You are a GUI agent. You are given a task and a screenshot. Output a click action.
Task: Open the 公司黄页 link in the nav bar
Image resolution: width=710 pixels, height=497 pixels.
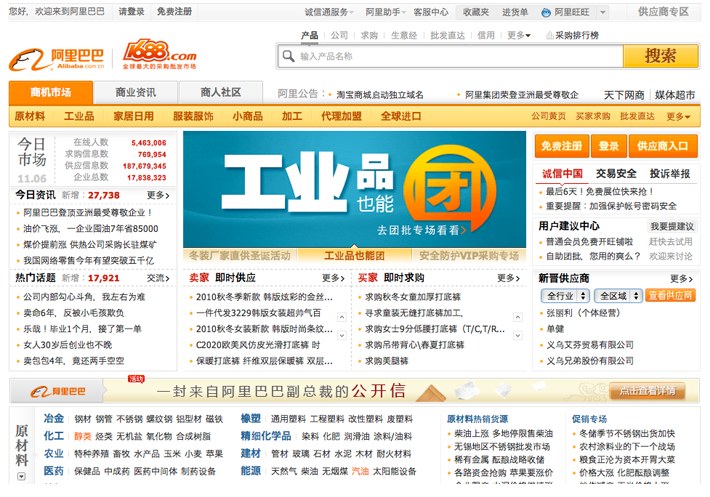pos(548,116)
